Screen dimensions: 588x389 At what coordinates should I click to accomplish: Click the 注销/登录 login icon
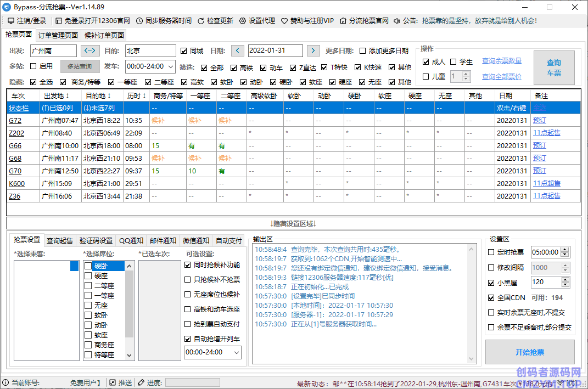point(10,21)
